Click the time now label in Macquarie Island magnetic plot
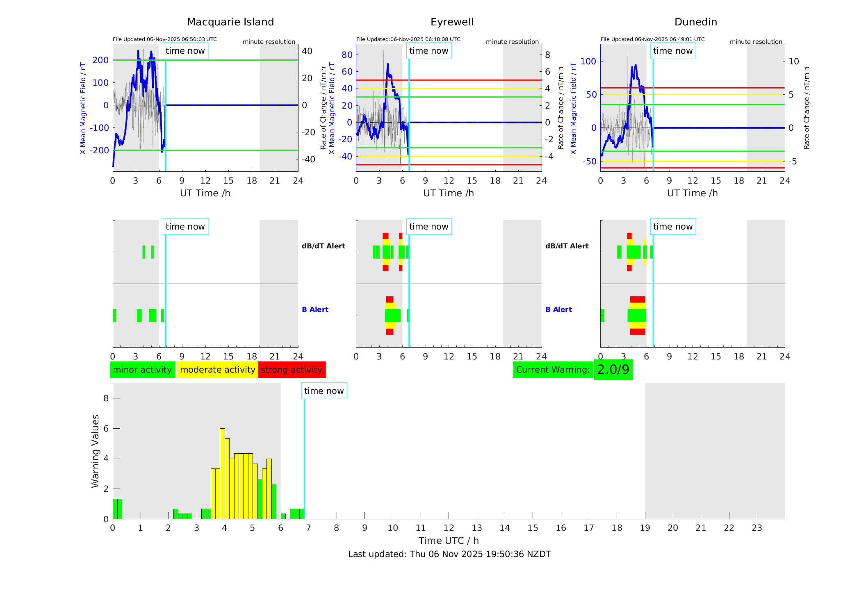 point(185,51)
